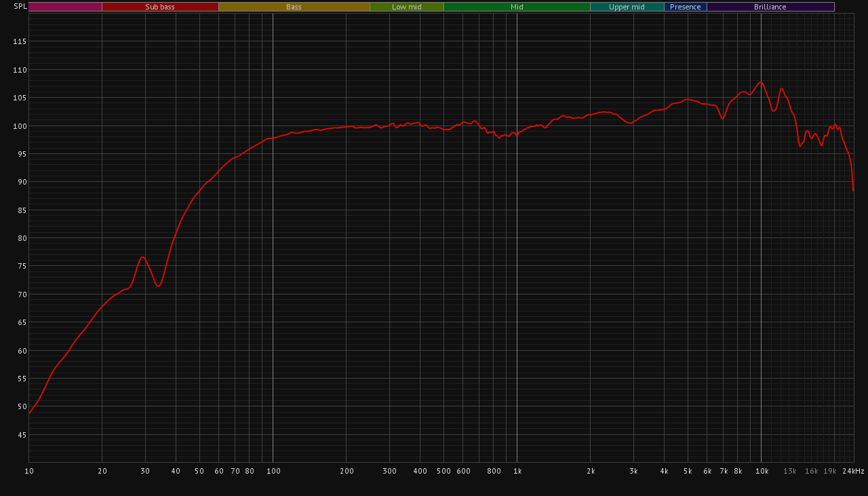Click the 7k frequency axis label
Image resolution: width=868 pixels, height=496 pixels.
click(724, 471)
